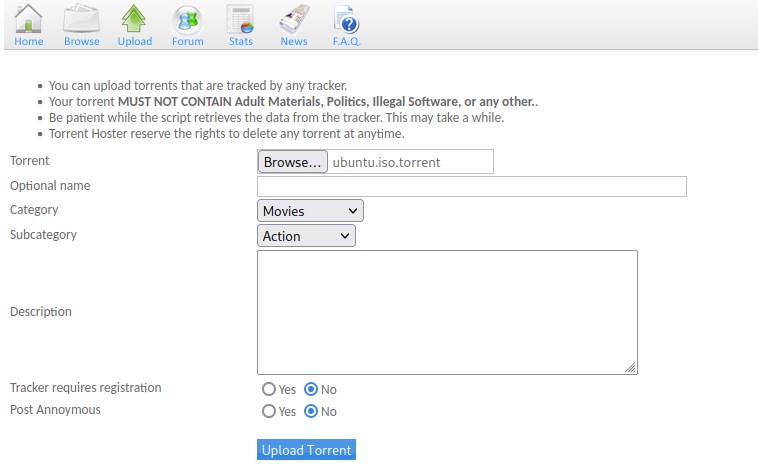The height and width of the screenshot is (473, 758).
Task: Open the Stats text link
Action: pos(240,41)
